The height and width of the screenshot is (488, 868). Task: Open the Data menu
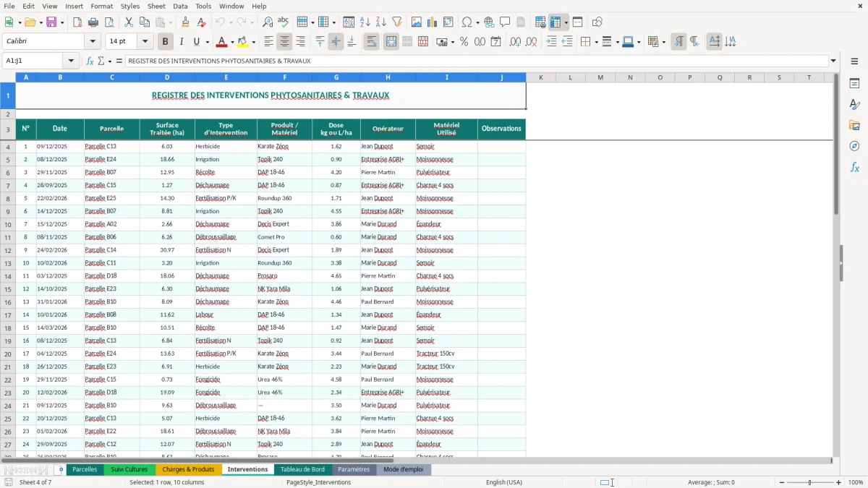(x=180, y=6)
